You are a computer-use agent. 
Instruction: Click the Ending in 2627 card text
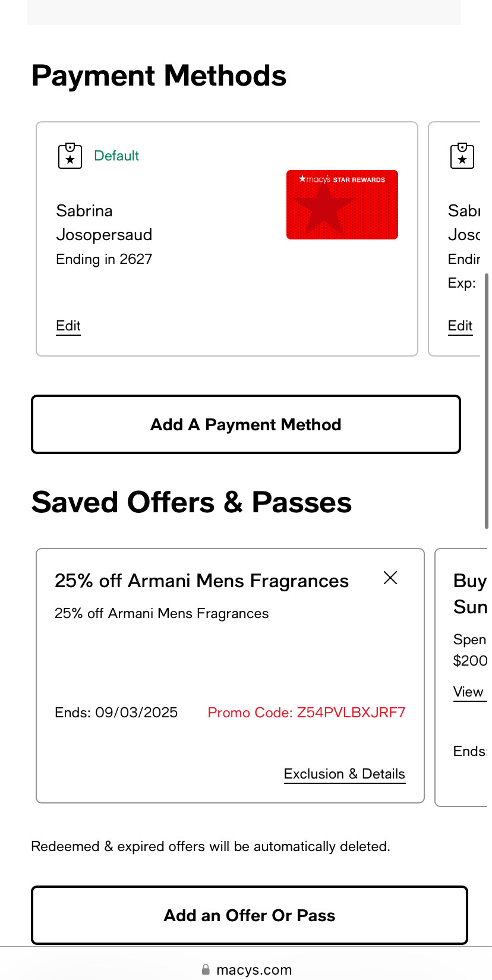(x=104, y=259)
